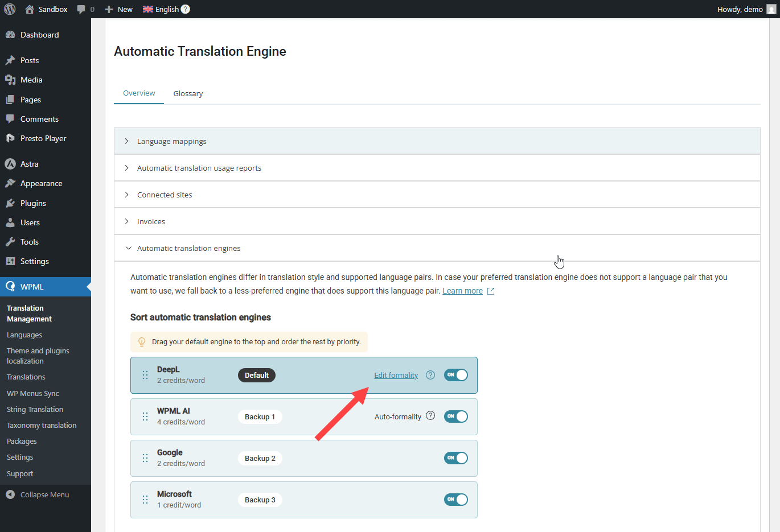Image resolution: width=780 pixels, height=532 pixels.
Task: Click the Backup 3 badge
Action: pyautogui.click(x=260, y=500)
